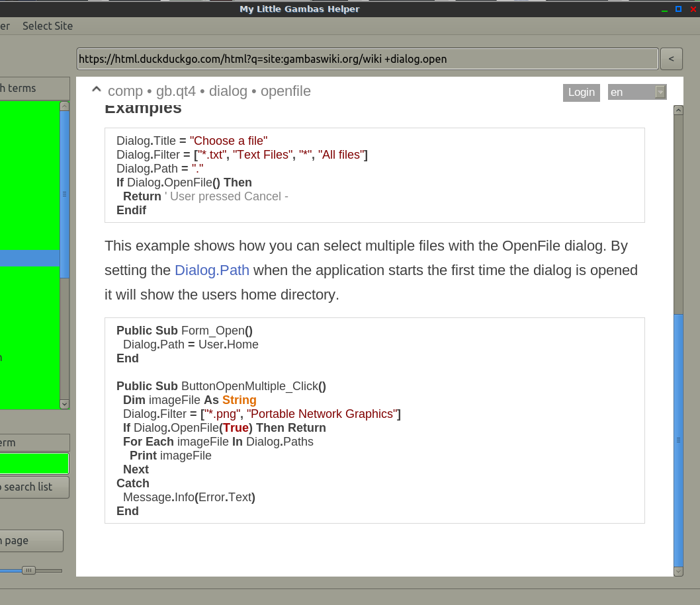Click the search terms list scroll-down arrow
The image size is (700, 605).
point(64,403)
